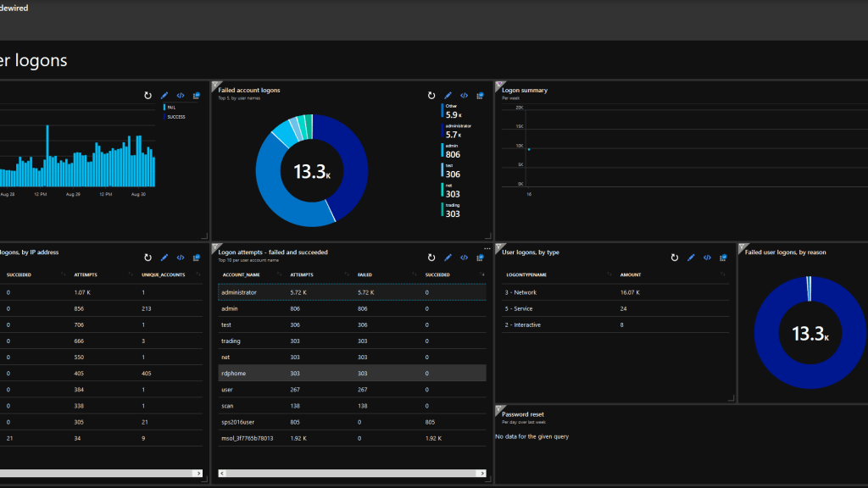
Task: Click filter icon on Password reset tile corner
Action: [x=498, y=408]
